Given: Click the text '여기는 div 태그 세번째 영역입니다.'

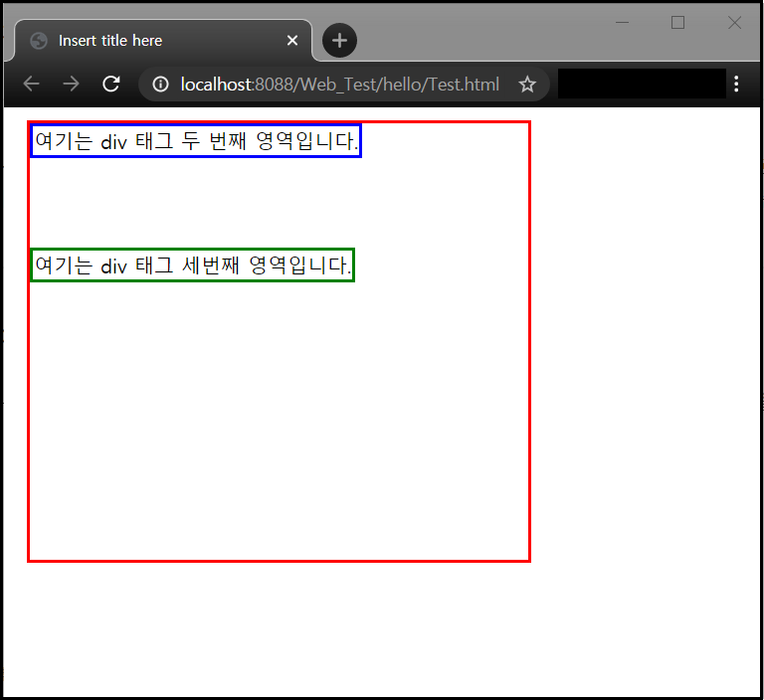Looking at the screenshot, I should (193, 265).
